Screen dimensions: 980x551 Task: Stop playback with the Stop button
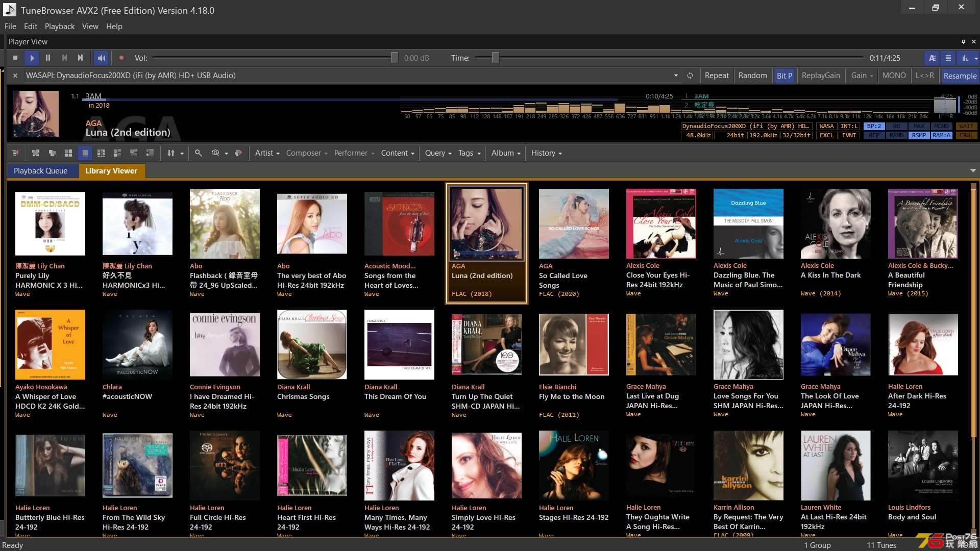(x=15, y=58)
